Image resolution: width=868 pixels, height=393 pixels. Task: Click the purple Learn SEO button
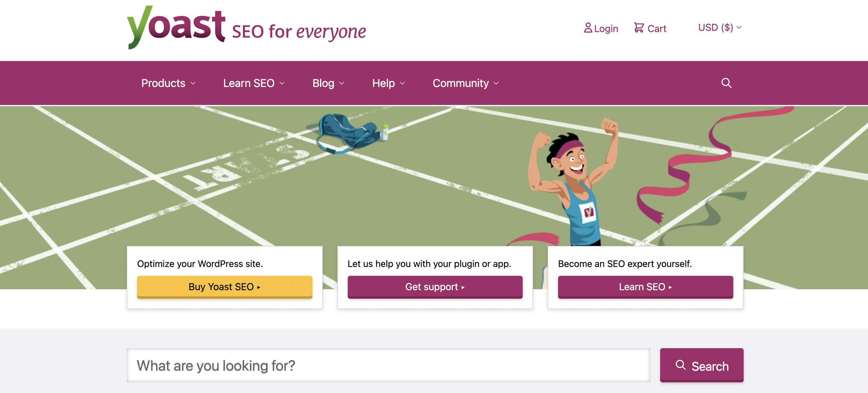(645, 287)
